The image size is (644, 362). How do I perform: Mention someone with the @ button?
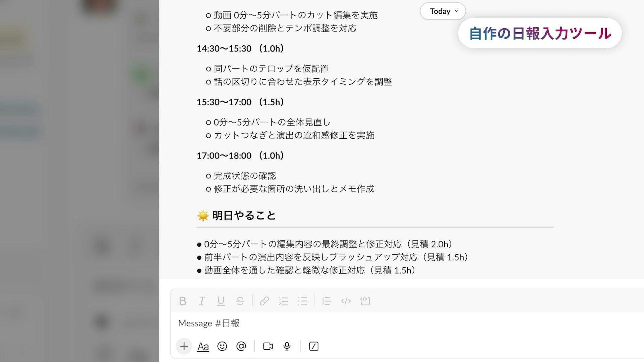click(x=241, y=346)
